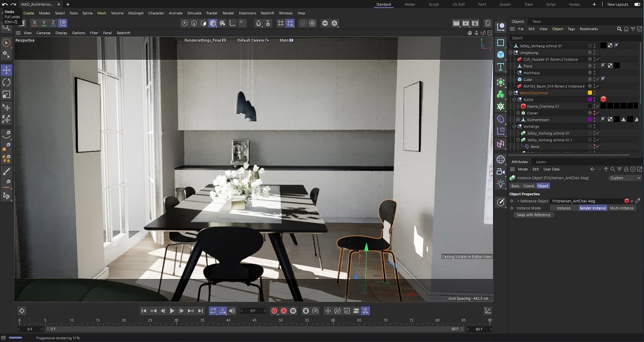Open the Custom dropdown in Attributes
This screenshot has height=342, width=644.
pos(624,178)
